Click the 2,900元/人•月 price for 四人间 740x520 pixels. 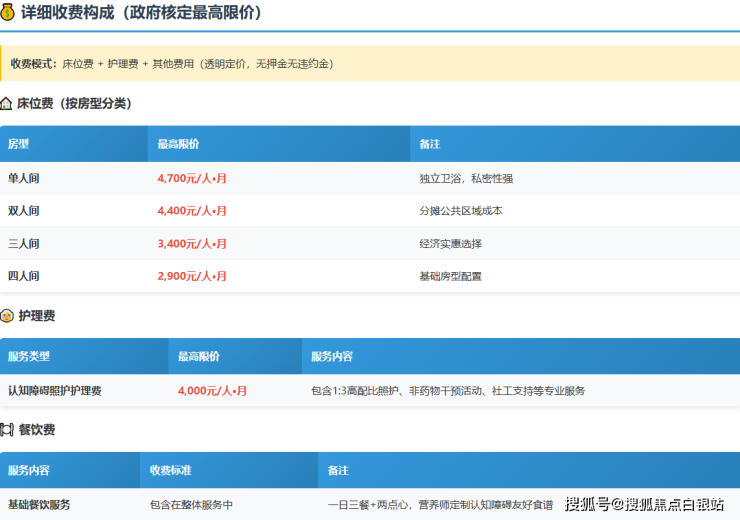[x=192, y=276]
